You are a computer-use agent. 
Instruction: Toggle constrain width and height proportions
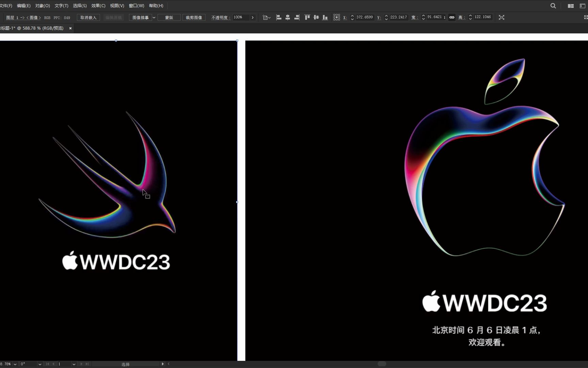click(452, 17)
